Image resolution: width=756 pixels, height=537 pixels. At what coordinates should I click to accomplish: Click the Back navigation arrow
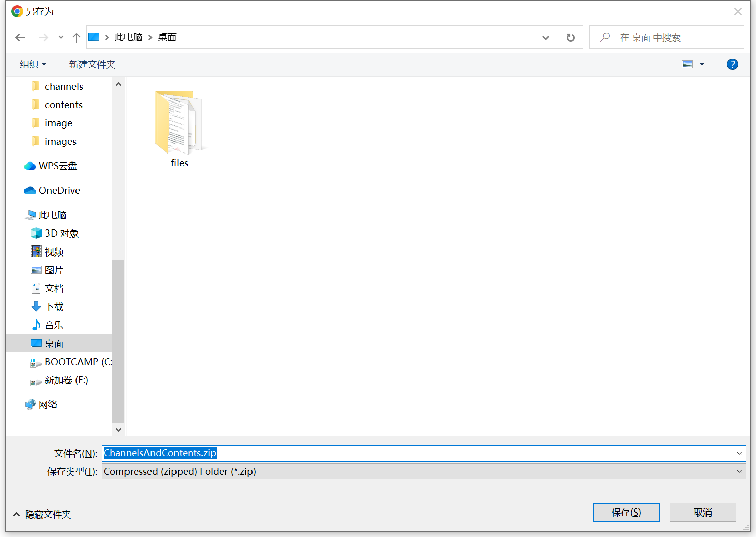[20, 37]
